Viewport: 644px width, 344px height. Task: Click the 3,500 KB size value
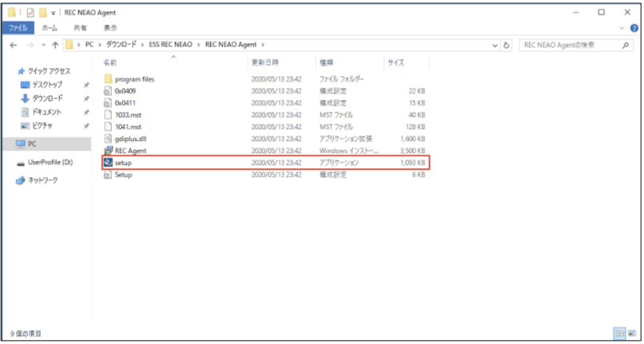[412, 150]
